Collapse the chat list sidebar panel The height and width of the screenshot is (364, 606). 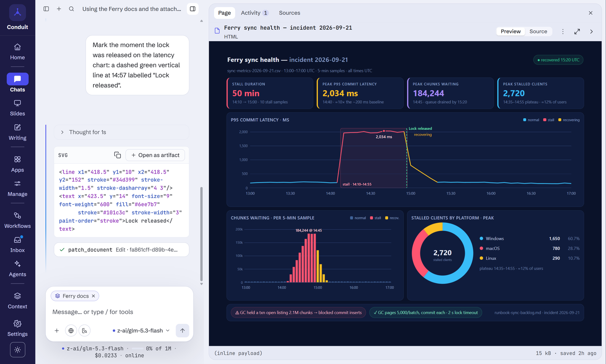(x=46, y=9)
